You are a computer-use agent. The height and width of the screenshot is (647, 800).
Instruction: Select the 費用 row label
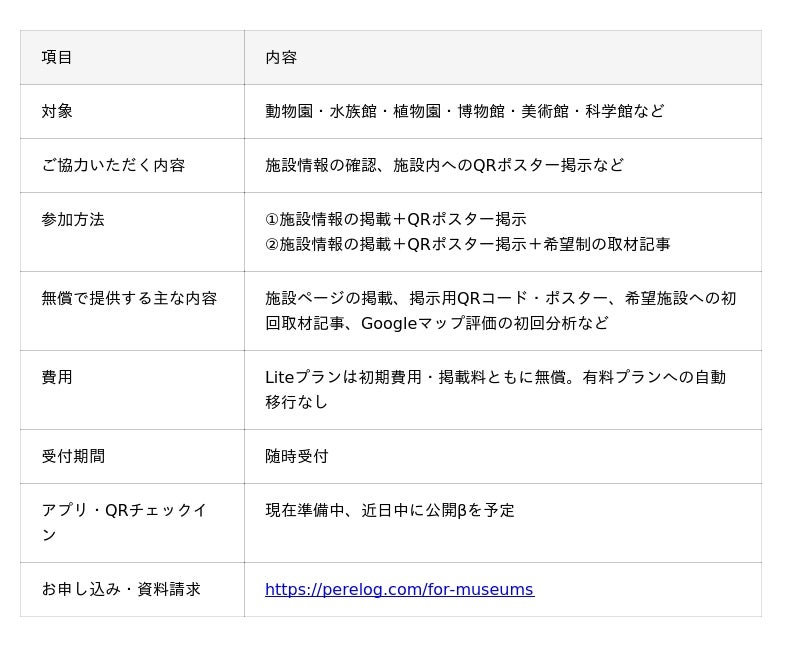[57, 377]
